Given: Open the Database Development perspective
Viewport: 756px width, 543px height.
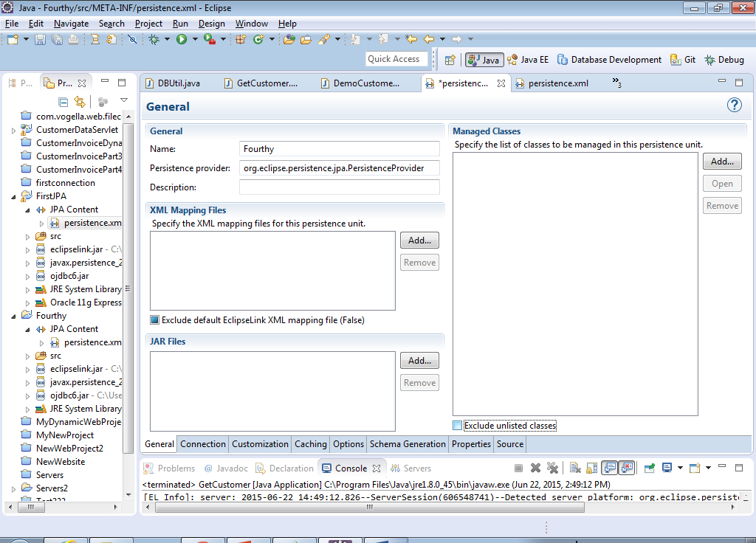Looking at the screenshot, I should 609,60.
